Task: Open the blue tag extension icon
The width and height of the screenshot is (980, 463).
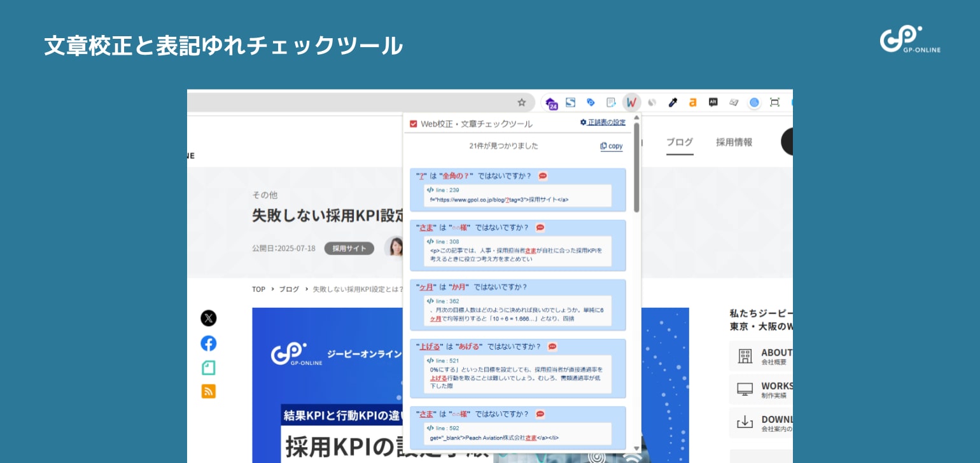Action: 591,102
